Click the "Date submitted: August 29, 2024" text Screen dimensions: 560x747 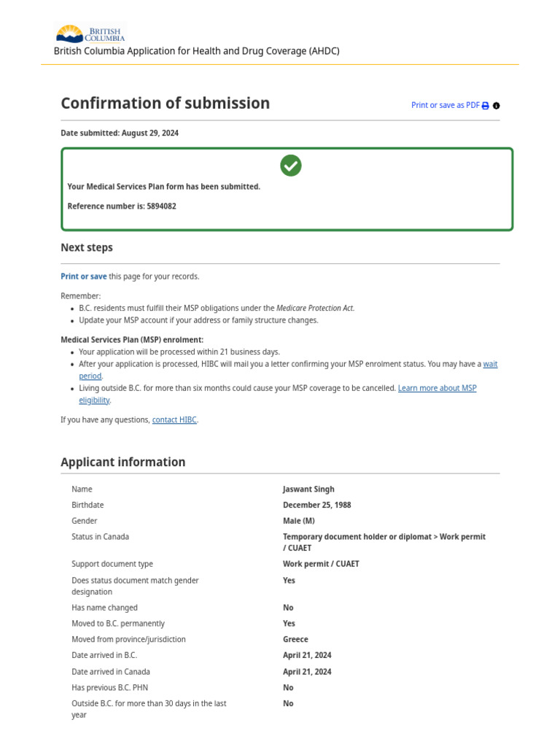point(120,133)
